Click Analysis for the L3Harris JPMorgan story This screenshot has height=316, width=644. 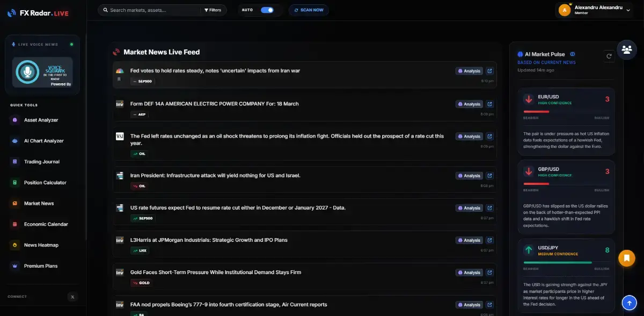[x=469, y=240]
